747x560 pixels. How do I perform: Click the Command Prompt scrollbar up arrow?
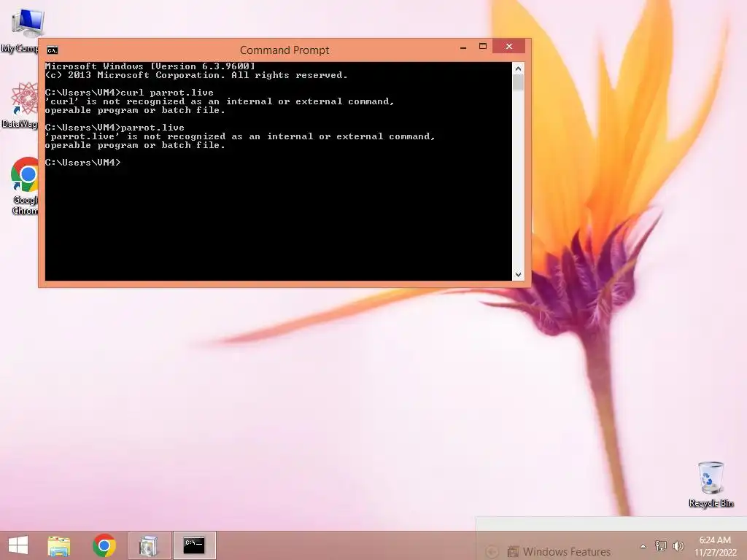click(x=519, y=69)
